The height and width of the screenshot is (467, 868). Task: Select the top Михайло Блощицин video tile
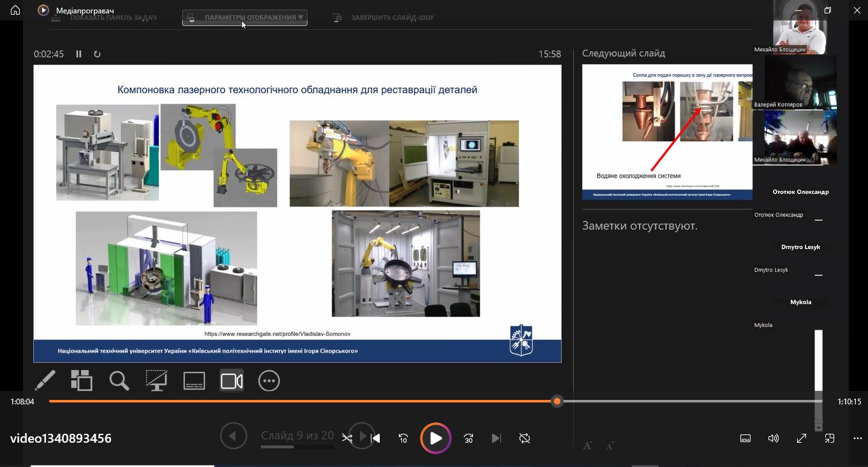[x=800, y=27]
